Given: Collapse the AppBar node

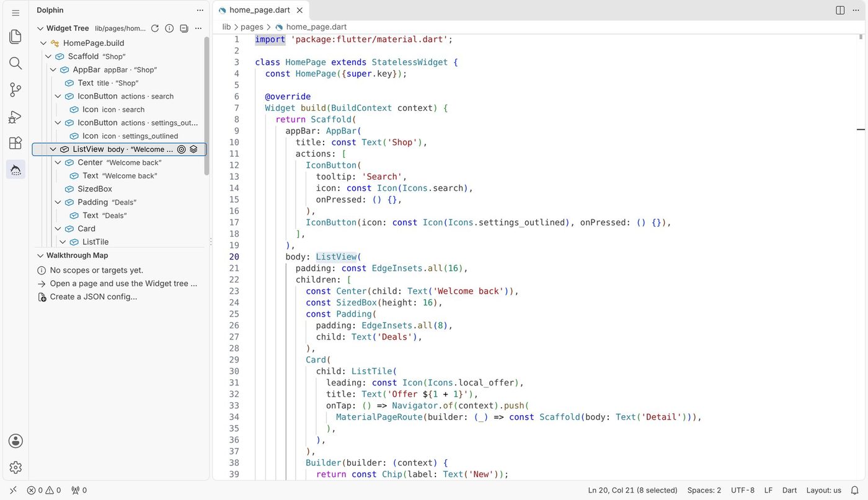Looking at the screenshot, I should coord(53,70).
